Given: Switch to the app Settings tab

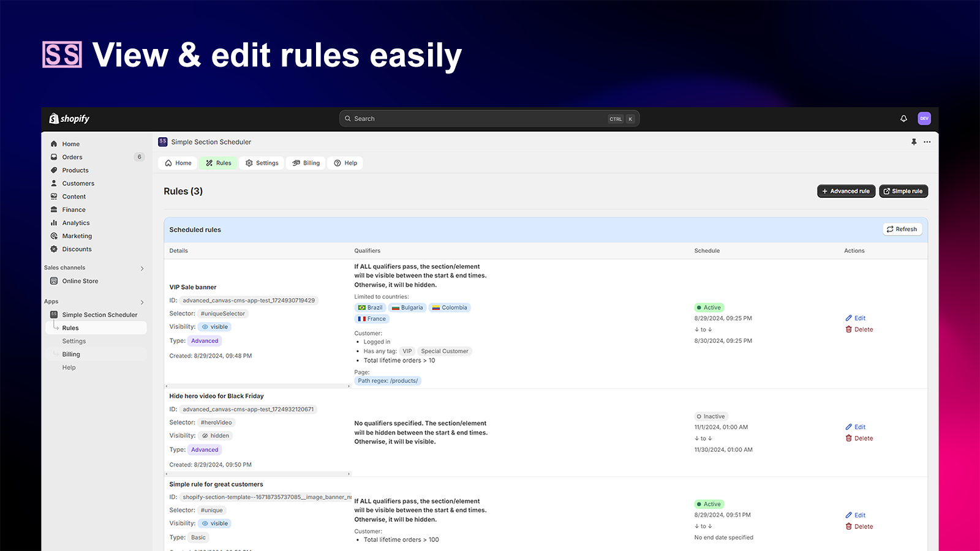Looking at the screenshot, I should click(x=262, y=163).
